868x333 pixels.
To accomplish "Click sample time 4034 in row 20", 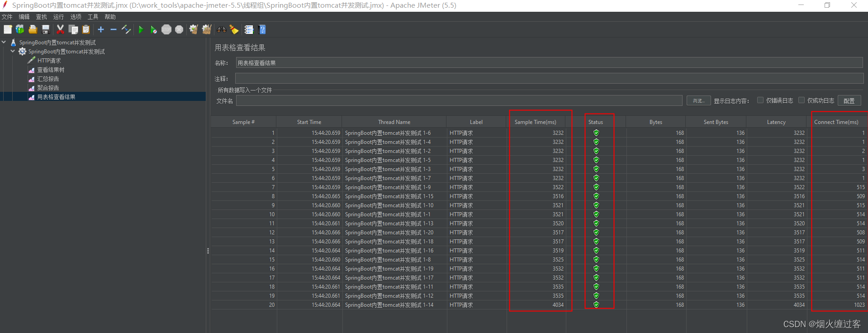I will 558,305.
